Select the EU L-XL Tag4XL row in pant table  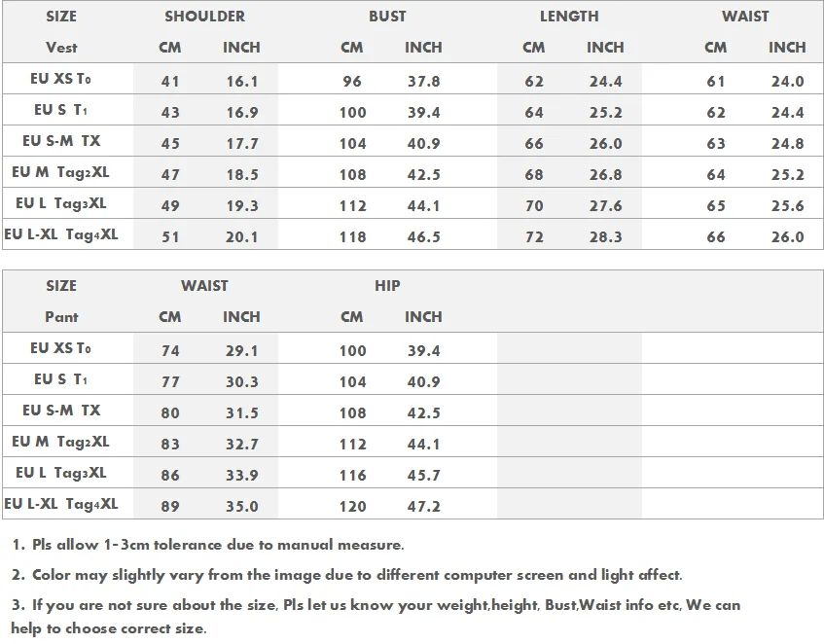[x=61, y=504]
